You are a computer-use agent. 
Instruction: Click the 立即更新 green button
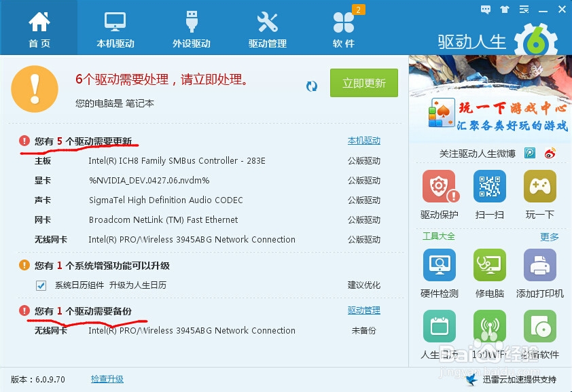coord(363,83)
